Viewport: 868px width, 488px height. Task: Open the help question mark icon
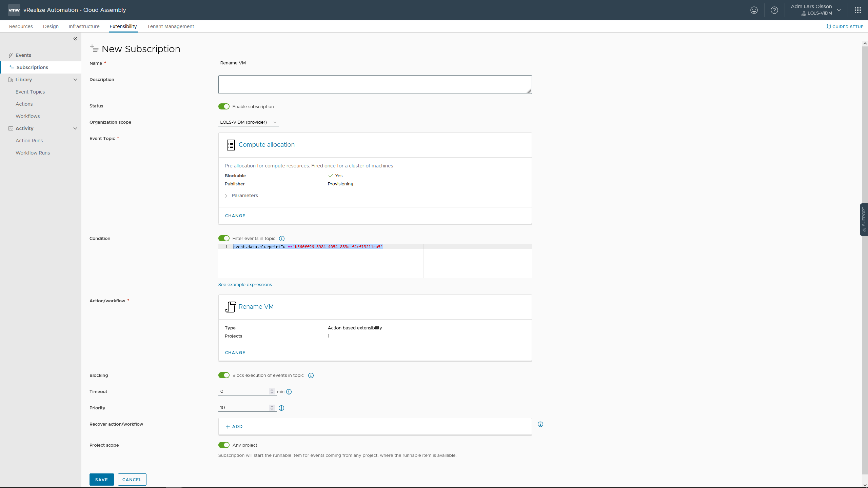774,10
